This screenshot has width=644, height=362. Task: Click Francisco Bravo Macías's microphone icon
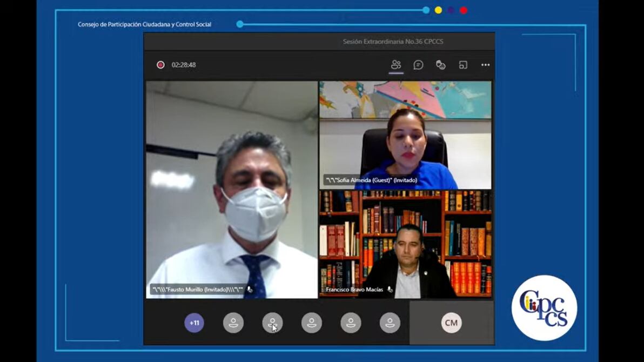pyautogui.click(x=390, y=290)
